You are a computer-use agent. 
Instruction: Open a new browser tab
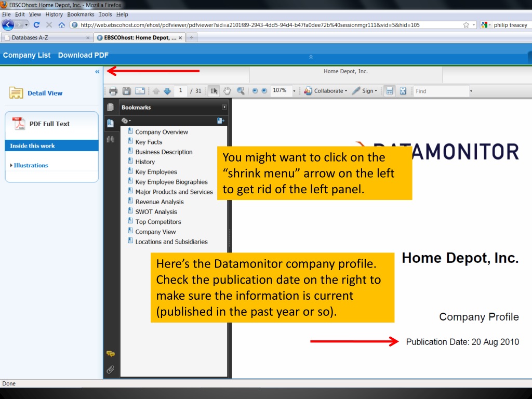coord(192,37)
